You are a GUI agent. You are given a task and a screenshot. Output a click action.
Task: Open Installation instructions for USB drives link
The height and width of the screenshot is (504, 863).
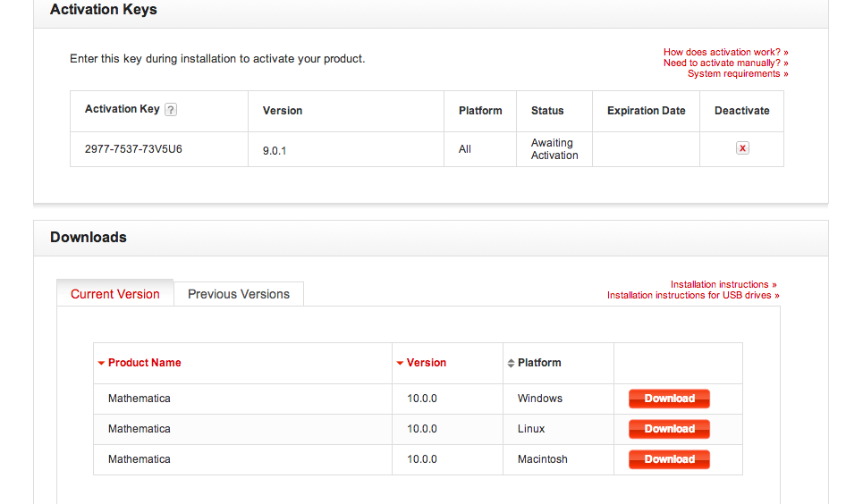[x=693, y=296]
